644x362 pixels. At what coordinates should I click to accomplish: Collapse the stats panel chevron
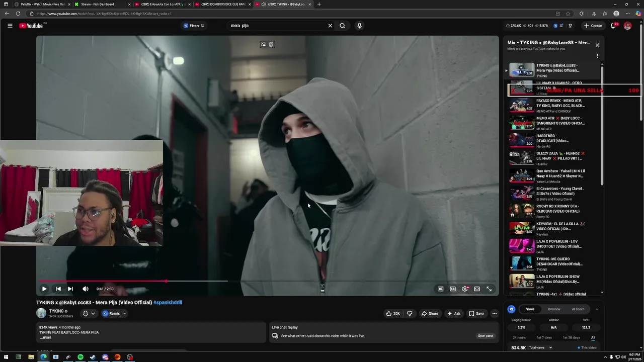(597, 309)
